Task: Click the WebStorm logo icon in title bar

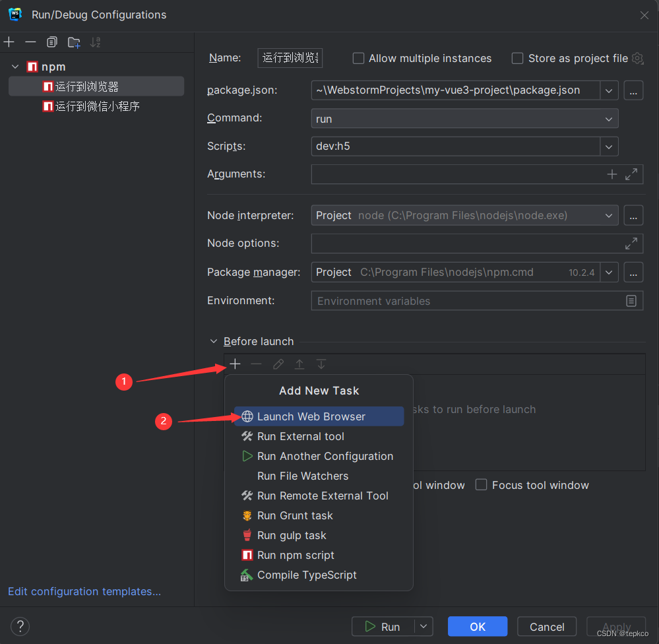Action: pos(15,15)
